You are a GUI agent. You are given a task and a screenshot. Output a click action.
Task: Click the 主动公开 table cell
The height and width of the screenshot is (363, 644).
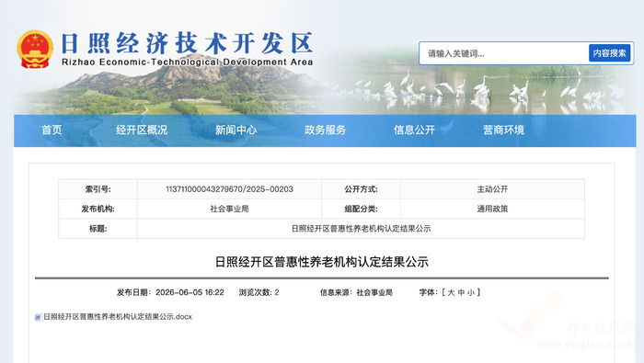click(x=492, y=189)
